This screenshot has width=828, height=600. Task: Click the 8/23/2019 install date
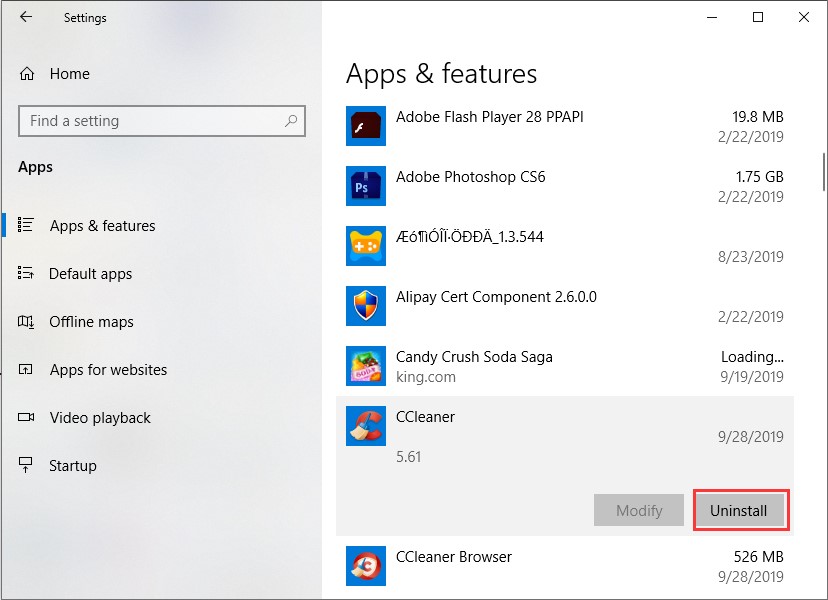750,257
